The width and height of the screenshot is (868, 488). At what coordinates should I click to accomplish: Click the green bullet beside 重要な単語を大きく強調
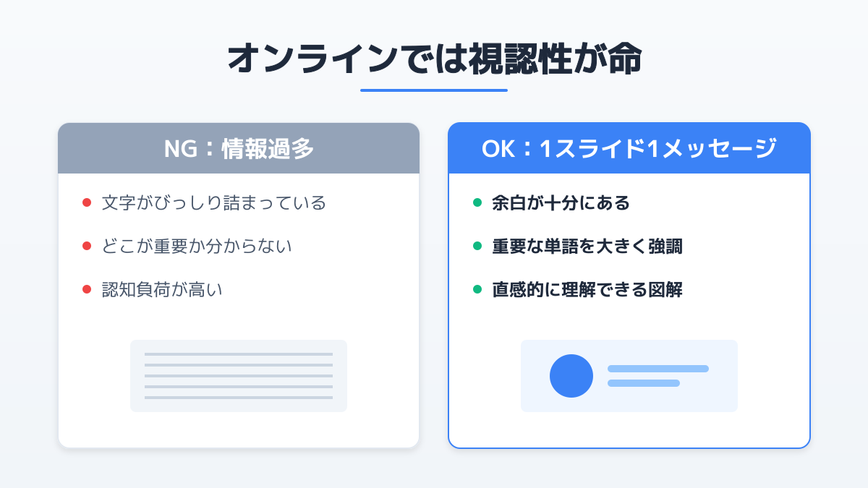[x=477, y=246]
